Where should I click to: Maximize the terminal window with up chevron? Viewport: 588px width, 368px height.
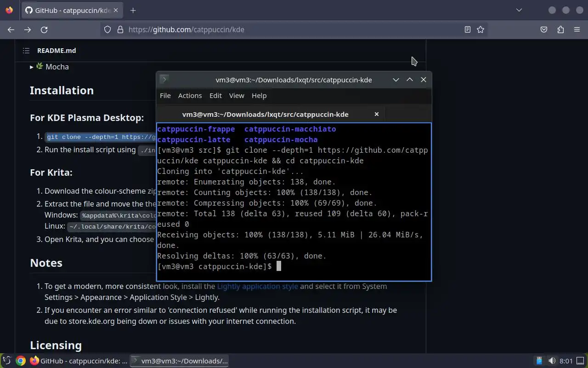[x=410, y=80]
